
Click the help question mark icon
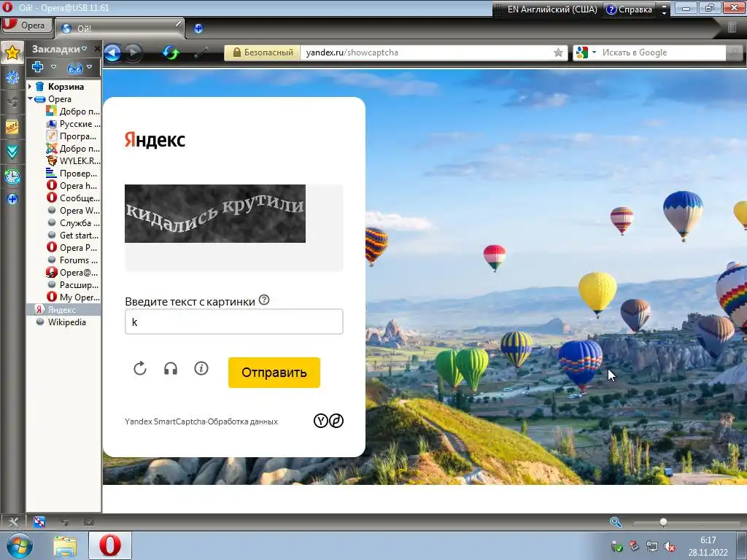264,300
